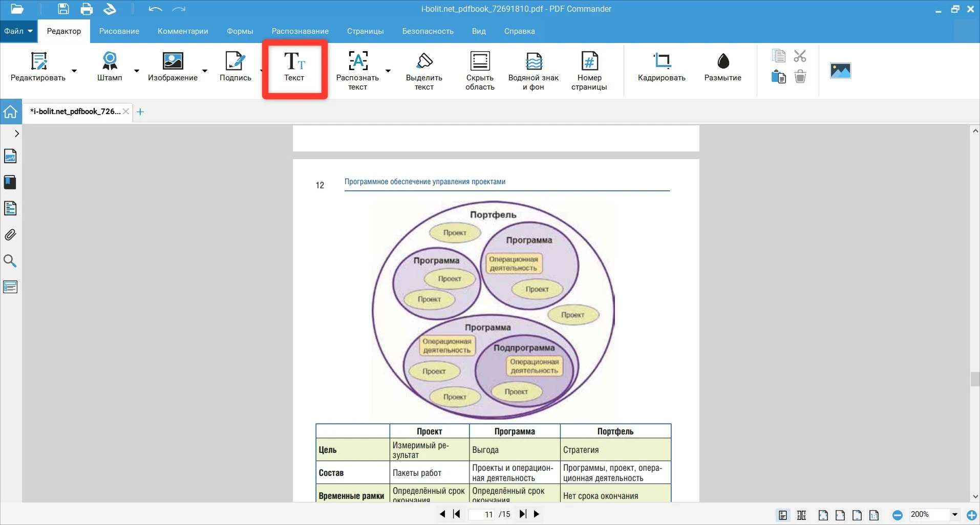Open the Файл menu
This screenshot has height=525, width=980.
coord(18,31)
